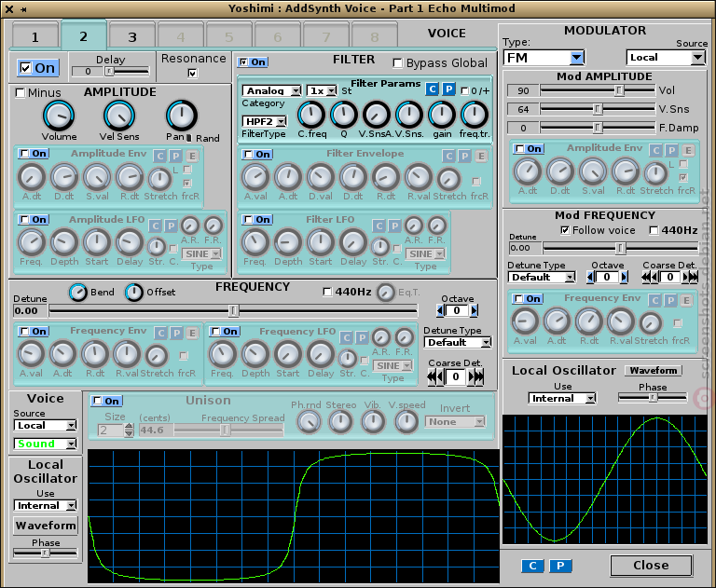Click Unison Stereo knob

pyautogui.click(x=340, y=422)
